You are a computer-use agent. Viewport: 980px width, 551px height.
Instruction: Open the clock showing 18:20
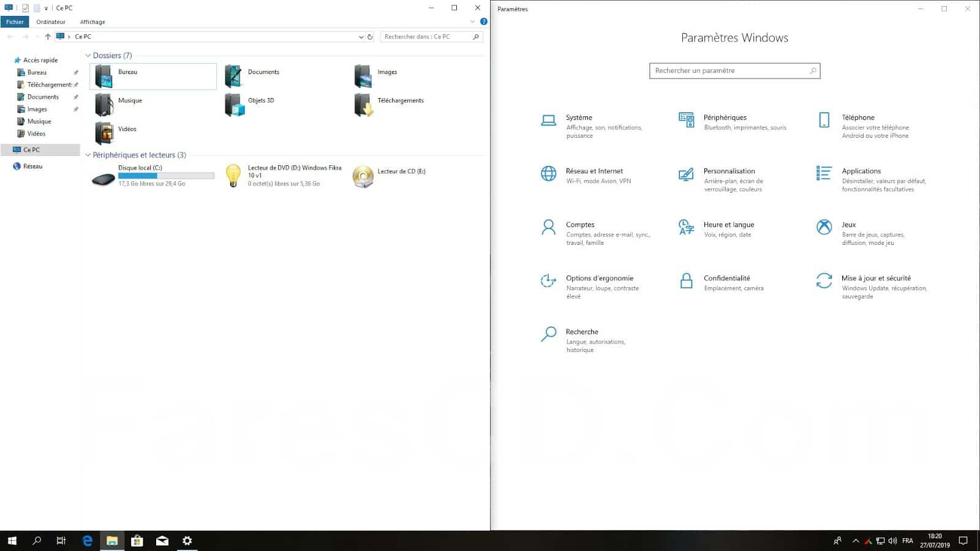pyautogui.click(x=935, y=541)
